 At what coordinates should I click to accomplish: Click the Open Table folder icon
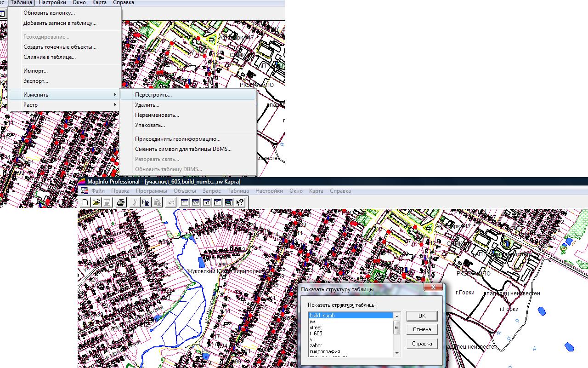96,202
